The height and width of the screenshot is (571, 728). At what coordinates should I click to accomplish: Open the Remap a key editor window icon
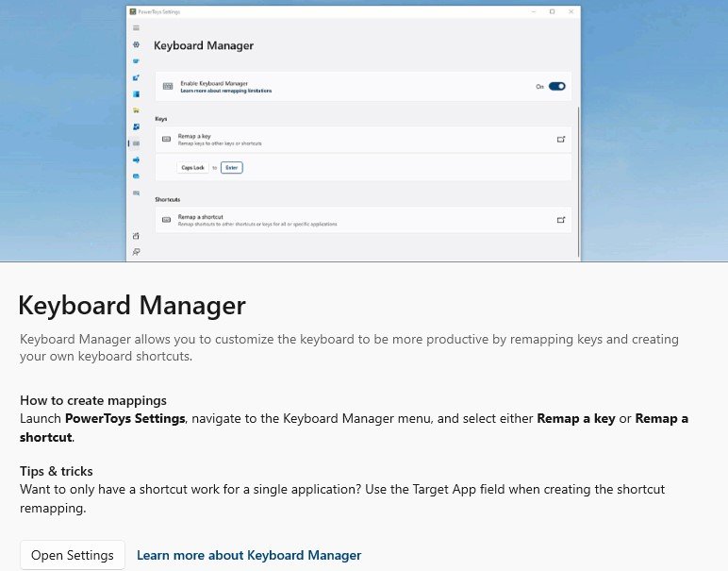(x=561, y=139)
